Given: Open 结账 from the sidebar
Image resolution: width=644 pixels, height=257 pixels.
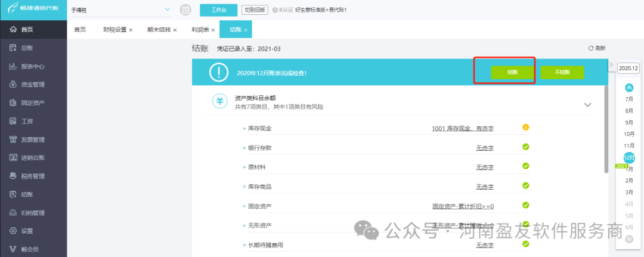Looking at the screenshot, I should tap(33, 194).
